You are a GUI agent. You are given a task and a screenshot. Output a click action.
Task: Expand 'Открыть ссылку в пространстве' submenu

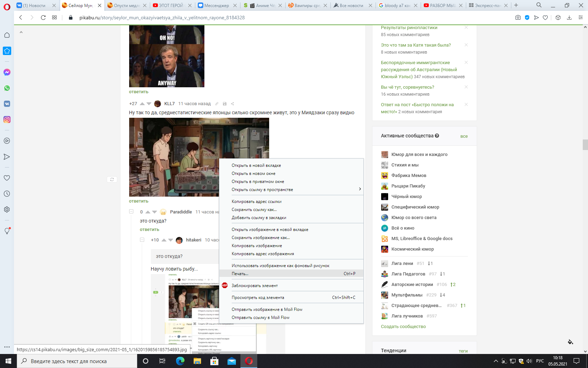[291, 190]
